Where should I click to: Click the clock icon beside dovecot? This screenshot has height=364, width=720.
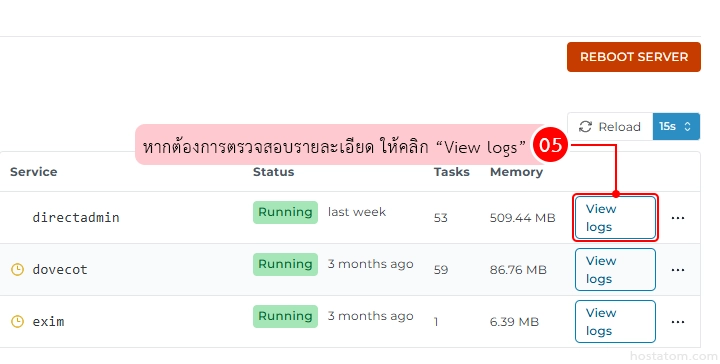[x=17, y=269]
